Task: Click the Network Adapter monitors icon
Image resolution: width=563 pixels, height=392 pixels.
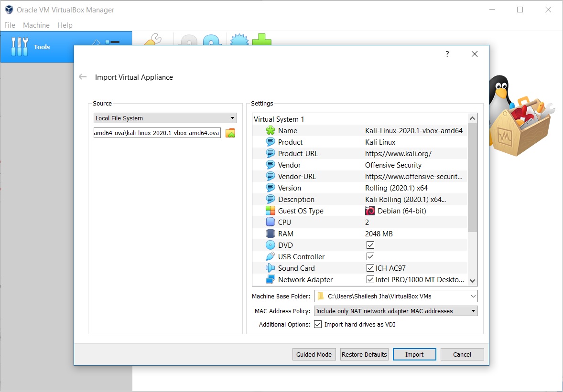Action: pyautogui.click(x=271, y=280)
